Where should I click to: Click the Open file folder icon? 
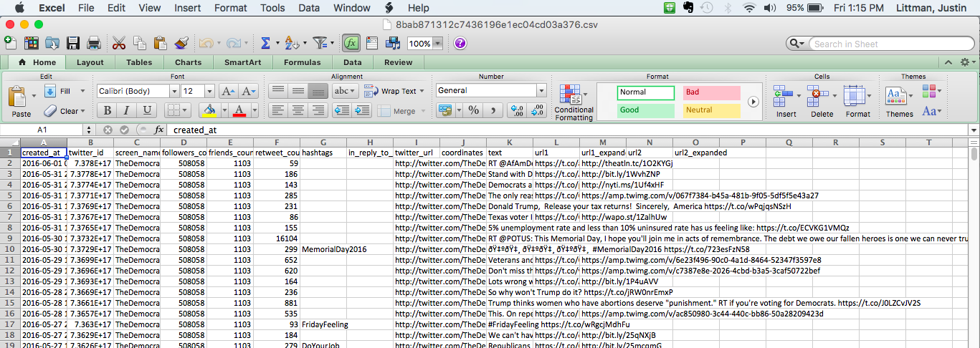coord(52,43)
